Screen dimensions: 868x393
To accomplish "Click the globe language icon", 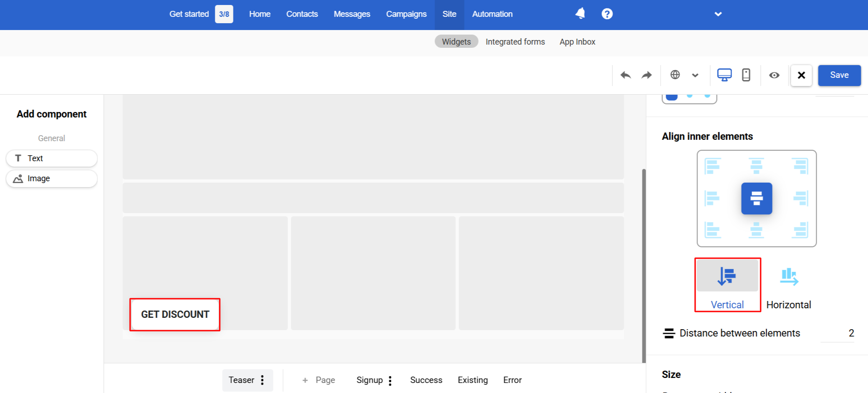I will 675,75.
